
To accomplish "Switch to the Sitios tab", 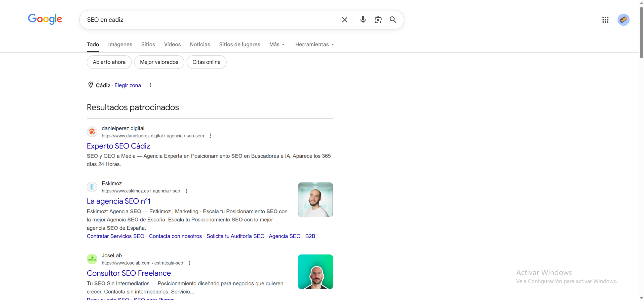I will pyautogui.click(x=148, y=44).
